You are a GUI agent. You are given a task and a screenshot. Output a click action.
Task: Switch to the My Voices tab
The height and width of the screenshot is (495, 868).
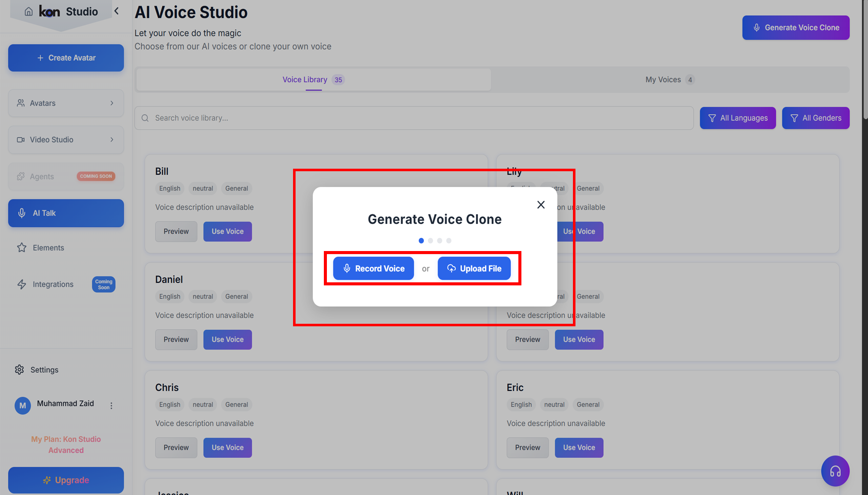pos(669,80)
